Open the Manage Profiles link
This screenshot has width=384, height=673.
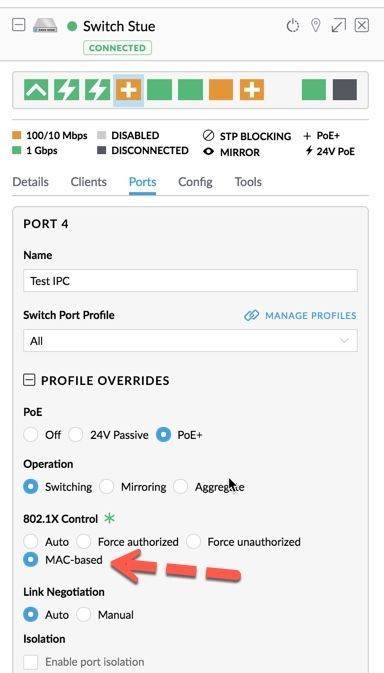[300, 316]
